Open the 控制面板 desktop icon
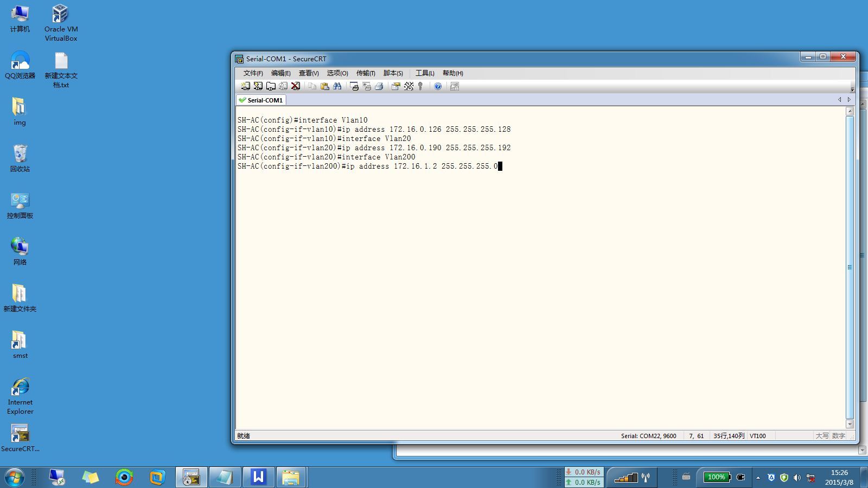The image size is (868, 488). tap(20, 205)
